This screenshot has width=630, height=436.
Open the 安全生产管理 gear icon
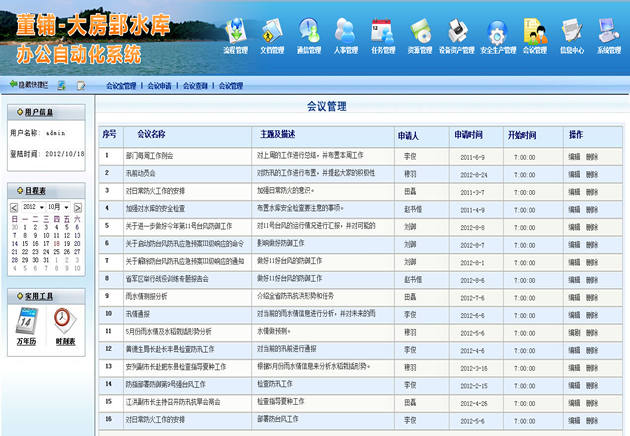(x=497, y=30)
